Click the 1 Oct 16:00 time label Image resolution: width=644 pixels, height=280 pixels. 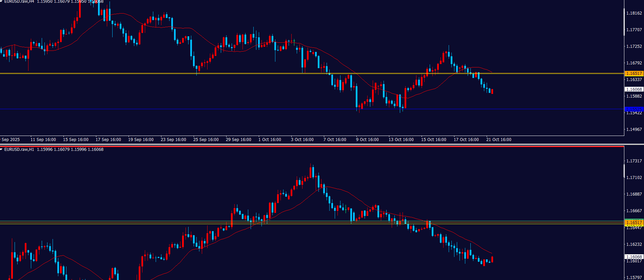pos(270,140)
